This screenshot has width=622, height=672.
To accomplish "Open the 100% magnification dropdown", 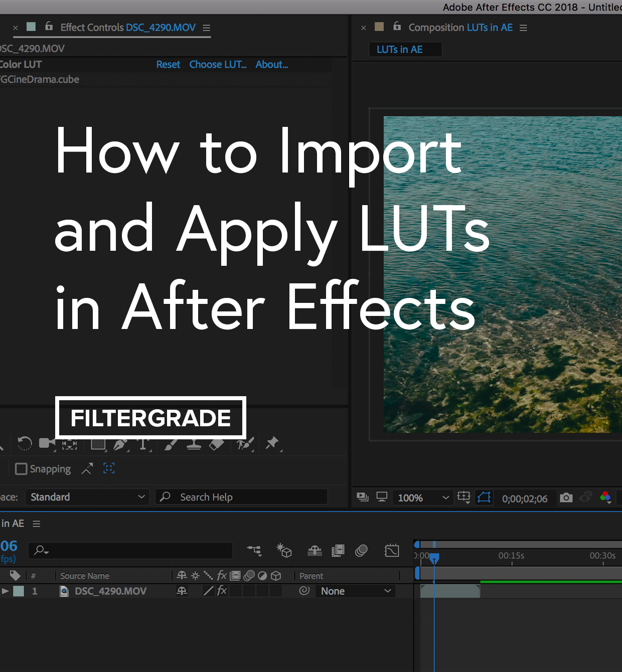I will pyautogui.click(x=423, y=498).
